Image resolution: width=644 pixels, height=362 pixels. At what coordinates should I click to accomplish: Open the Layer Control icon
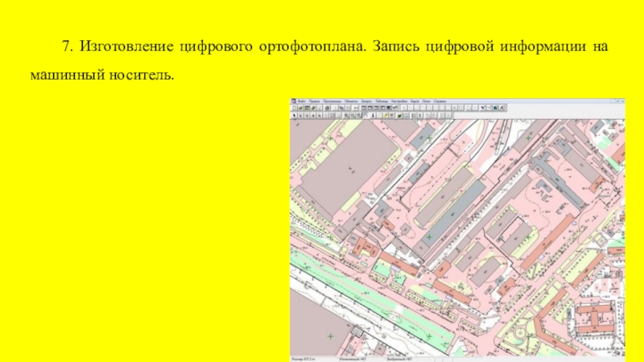pyautogui.click(x=399, y=115)
